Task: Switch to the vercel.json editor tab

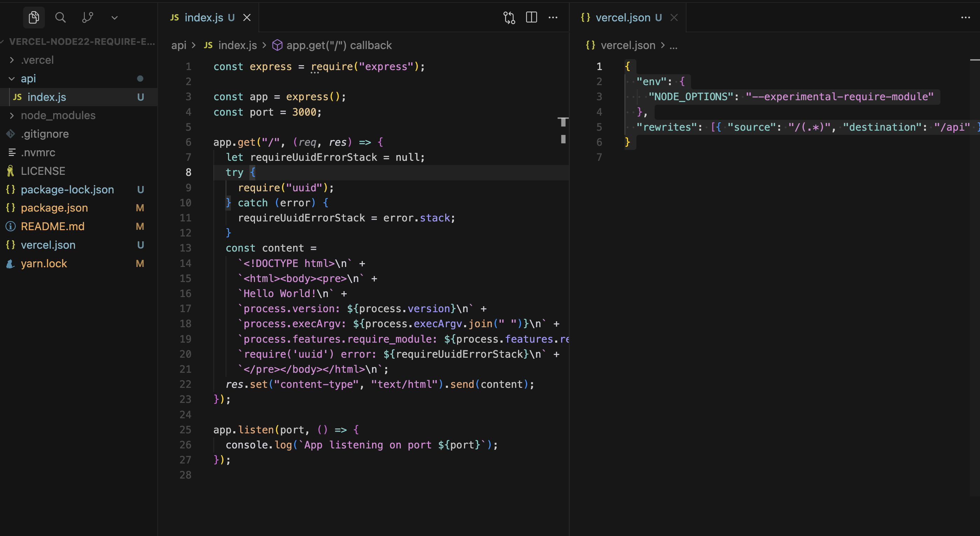Action: pyautogui.click(x=622, y=18)
